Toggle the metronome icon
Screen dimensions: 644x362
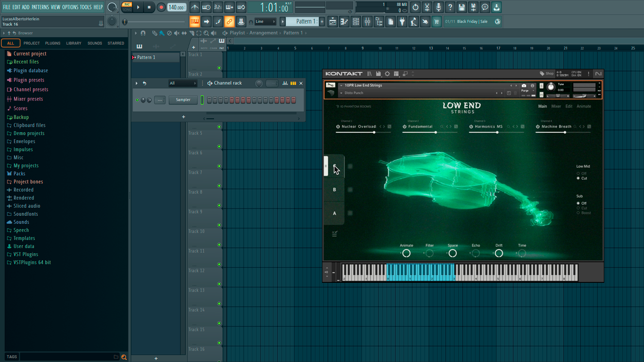click(x=195, y=7)
